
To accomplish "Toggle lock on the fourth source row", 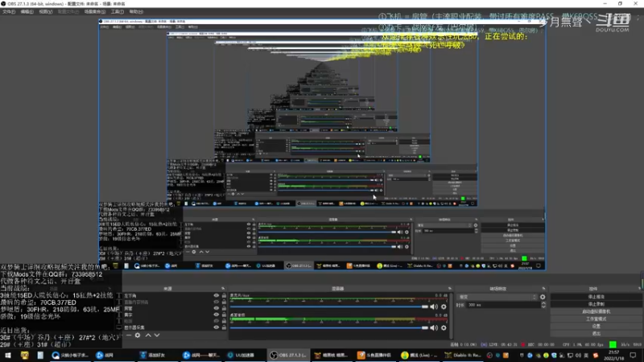I will pos(224,315).
